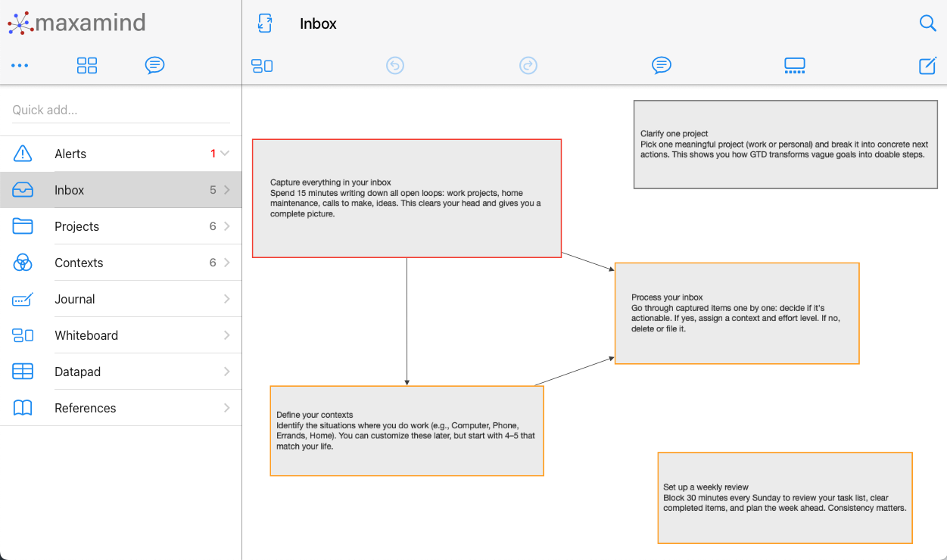
Task: Expand the Contexts chevron
Action: (226, 262)
